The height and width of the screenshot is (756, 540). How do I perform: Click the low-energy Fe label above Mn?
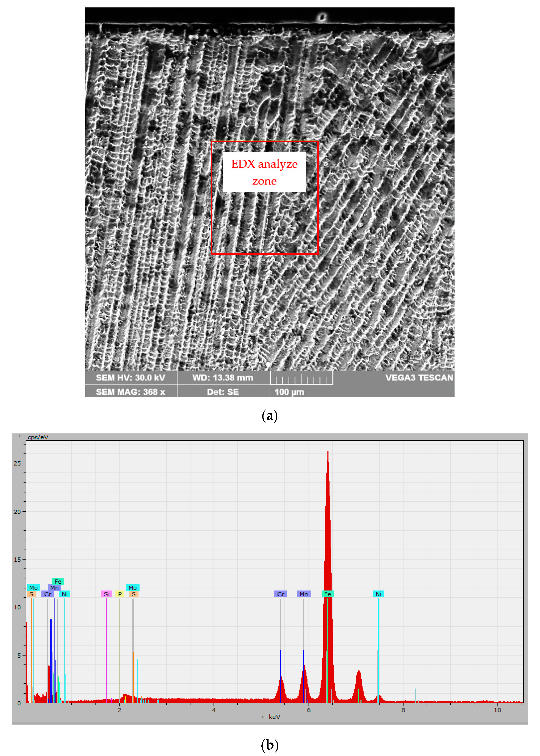tap(58, 581)
